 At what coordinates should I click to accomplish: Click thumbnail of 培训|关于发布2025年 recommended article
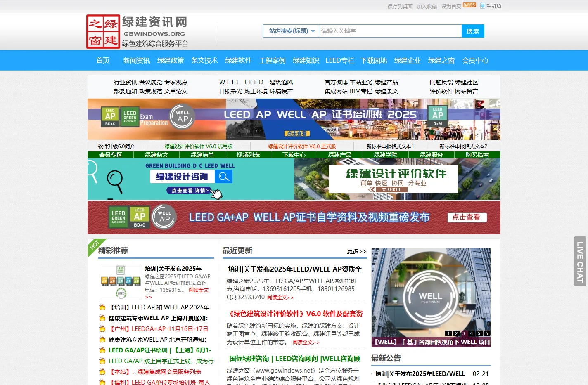pyautogui.click(x=121, y=282)
